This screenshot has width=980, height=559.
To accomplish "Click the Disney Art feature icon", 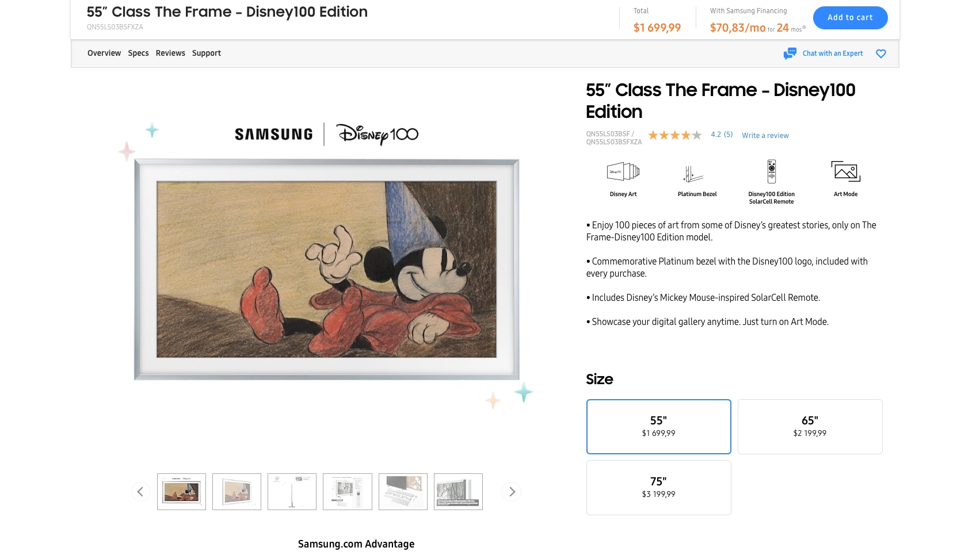I will point(623,171).
